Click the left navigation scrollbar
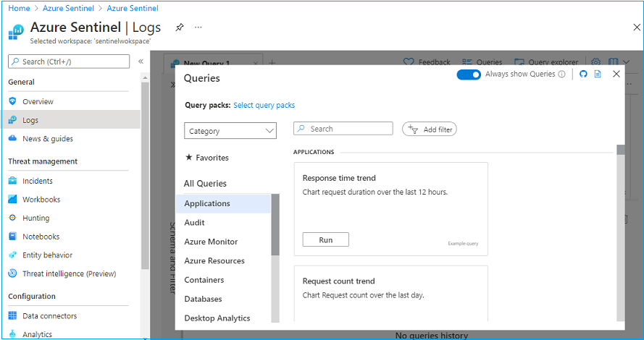The height and width of the screenshot is (340, 644). (145, 177)
